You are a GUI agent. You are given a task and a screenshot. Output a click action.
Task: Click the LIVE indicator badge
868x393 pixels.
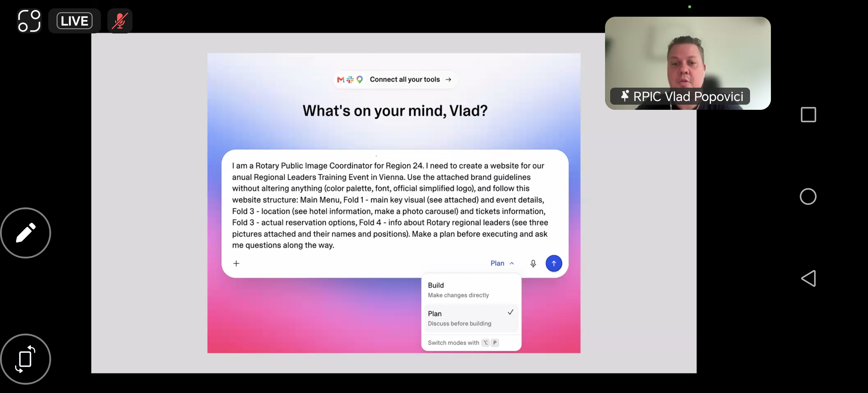[x=75, y=21]
